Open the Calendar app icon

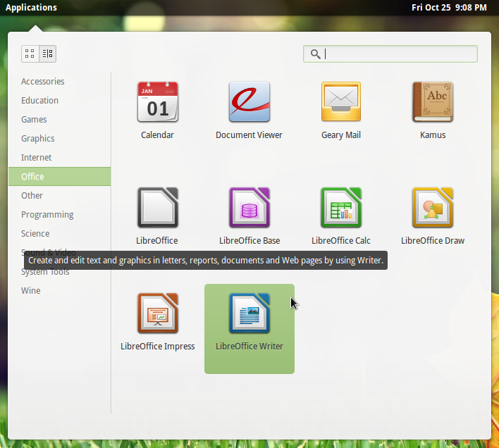pos(158,102)
